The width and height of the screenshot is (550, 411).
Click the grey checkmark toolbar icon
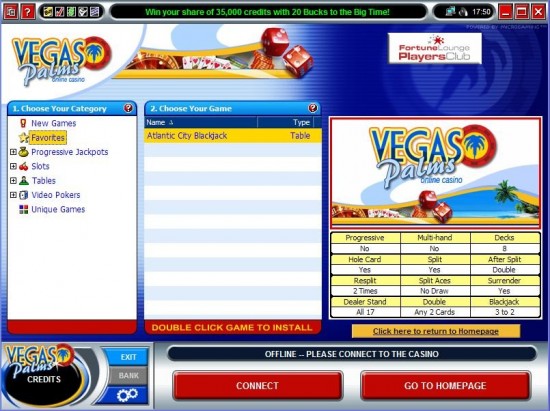click(83, 12)
